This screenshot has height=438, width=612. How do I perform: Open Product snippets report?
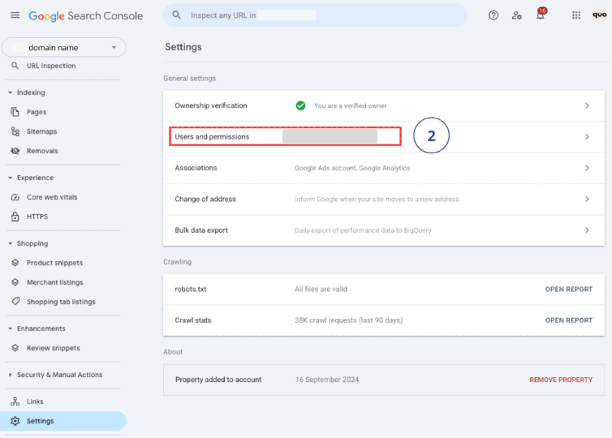pos(55,263)
